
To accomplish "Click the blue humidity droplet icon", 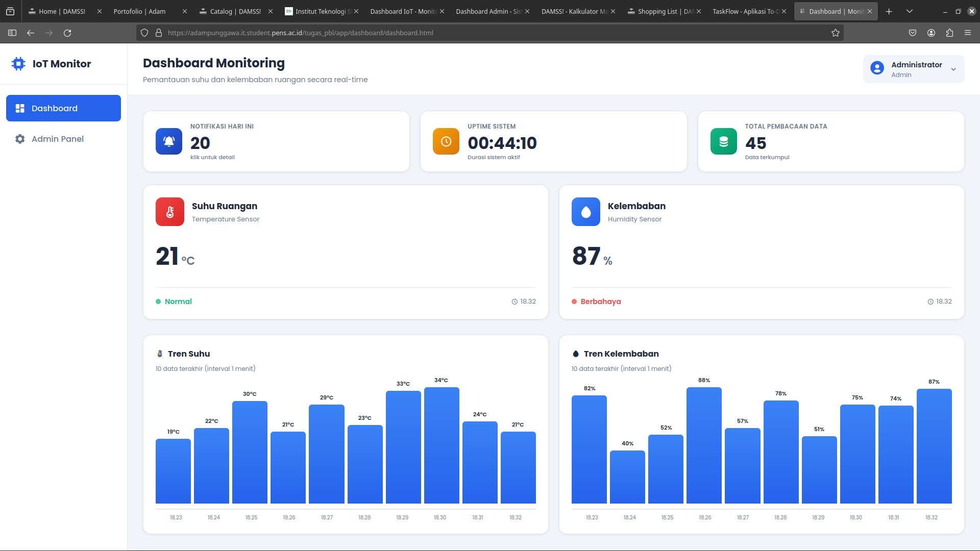I will click(586, 212).
